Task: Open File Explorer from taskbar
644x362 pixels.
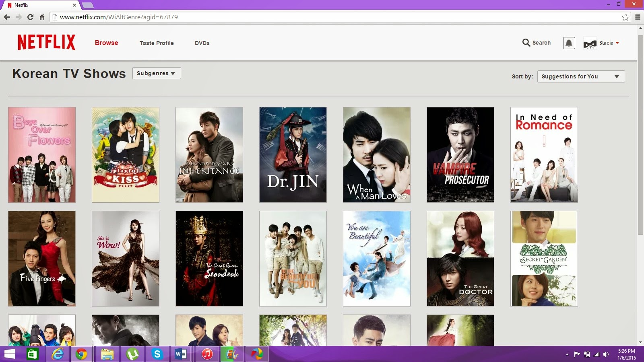Action: pos(107,354)
